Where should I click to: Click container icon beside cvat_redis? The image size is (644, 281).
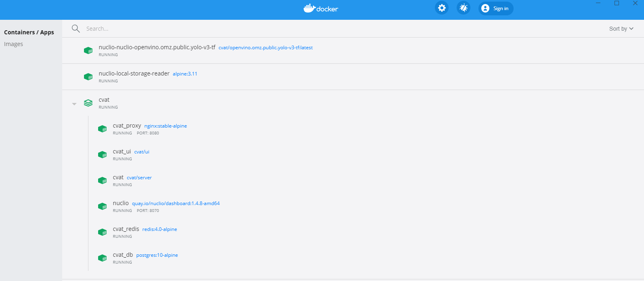click(x=102, y=232)
